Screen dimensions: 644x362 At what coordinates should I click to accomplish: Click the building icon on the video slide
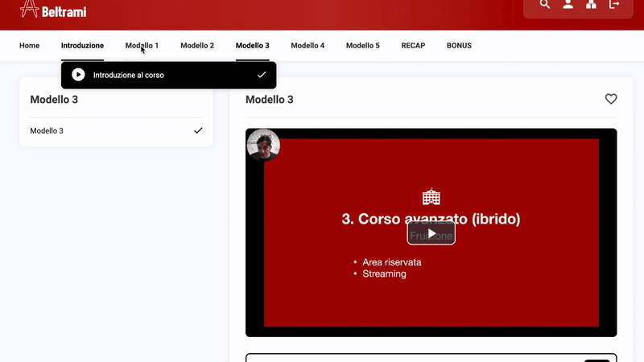coord(431,196)
